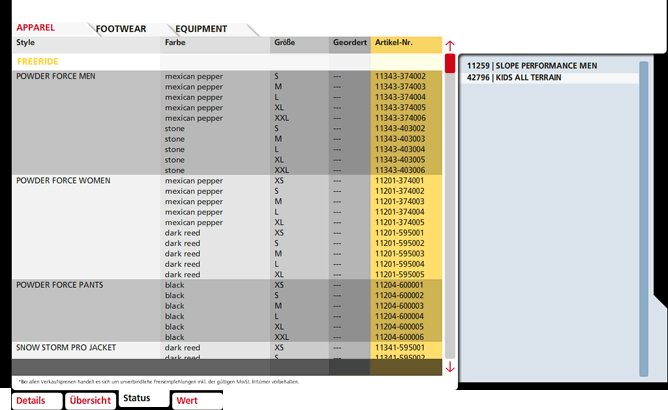Switch to the FOOTWEAR tab
Screen dimensions: 668x410
click(x=121, y=29)
